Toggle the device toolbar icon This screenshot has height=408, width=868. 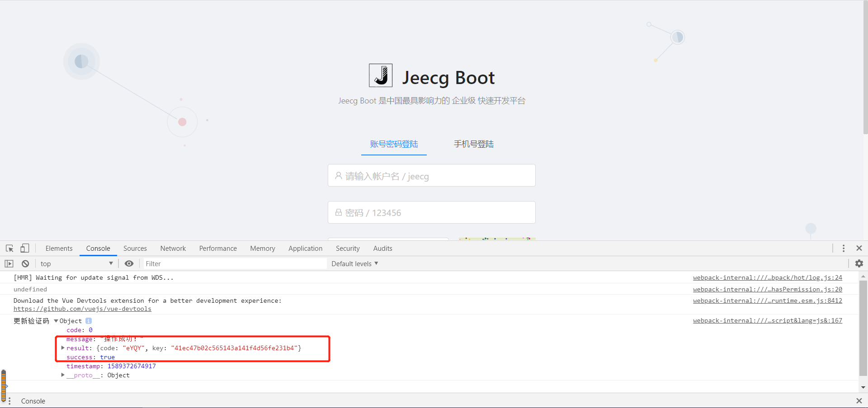(25, 248)
